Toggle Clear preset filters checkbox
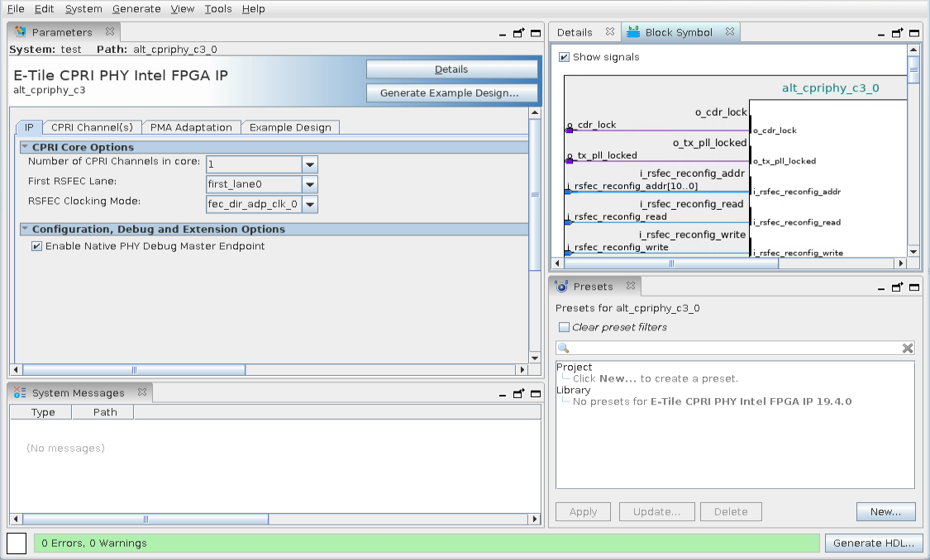930x560 pixels. 564,327
